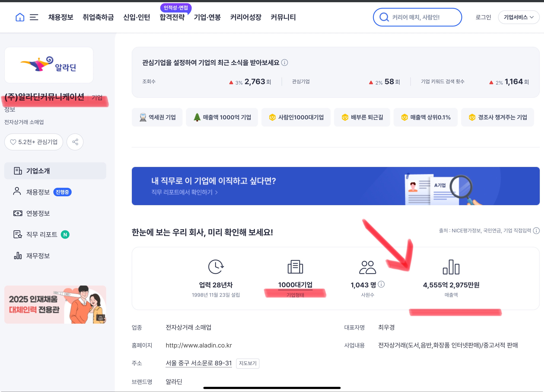
Task: Click the 58 회 관심기업 count
Action: pos(392,82)
